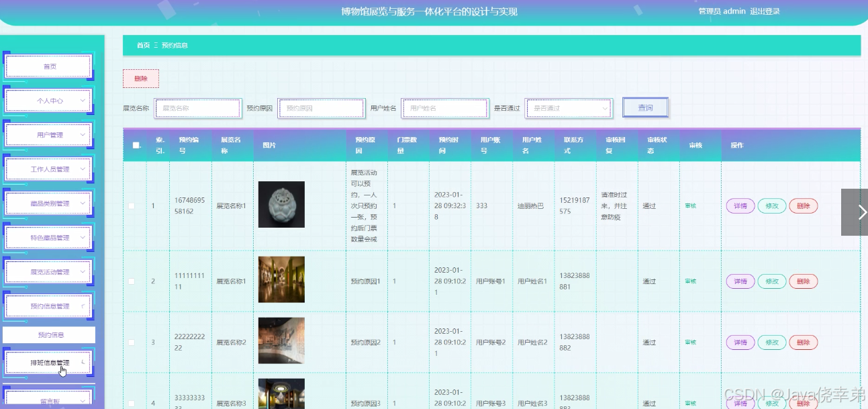Click the 用户账号1 cell
868x409 pixels.
pyautogui.click(x=491, y=281)
